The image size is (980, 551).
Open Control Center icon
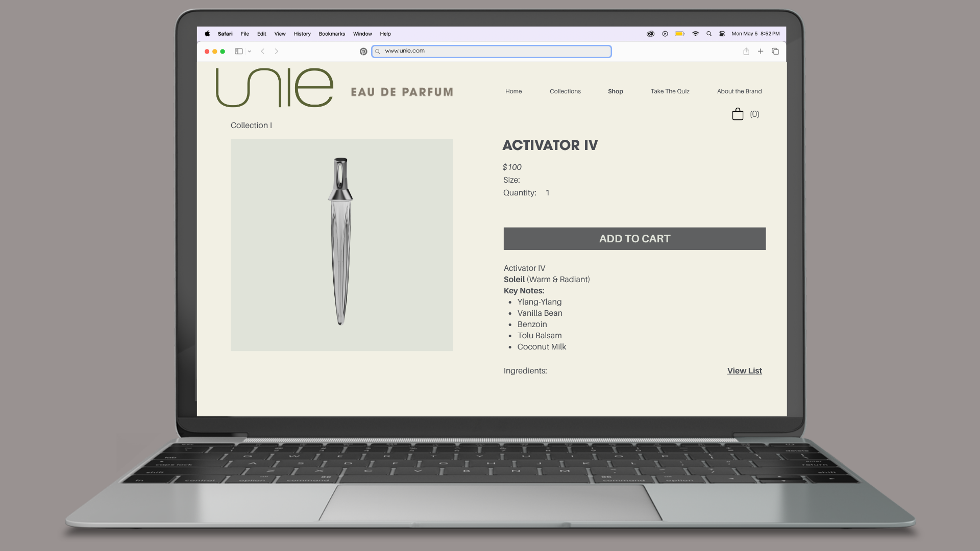click(722, 34)
